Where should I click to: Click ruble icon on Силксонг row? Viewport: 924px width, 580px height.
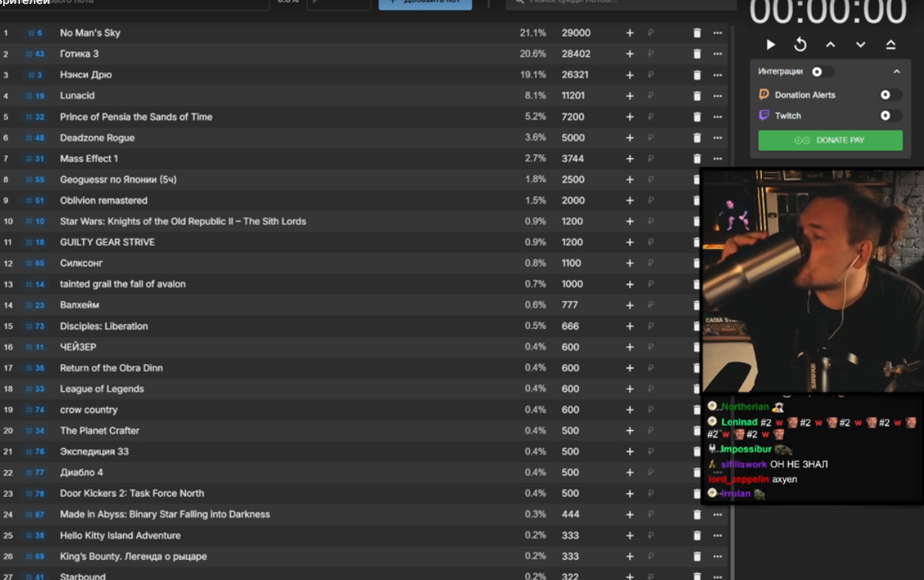pos(650,263)
